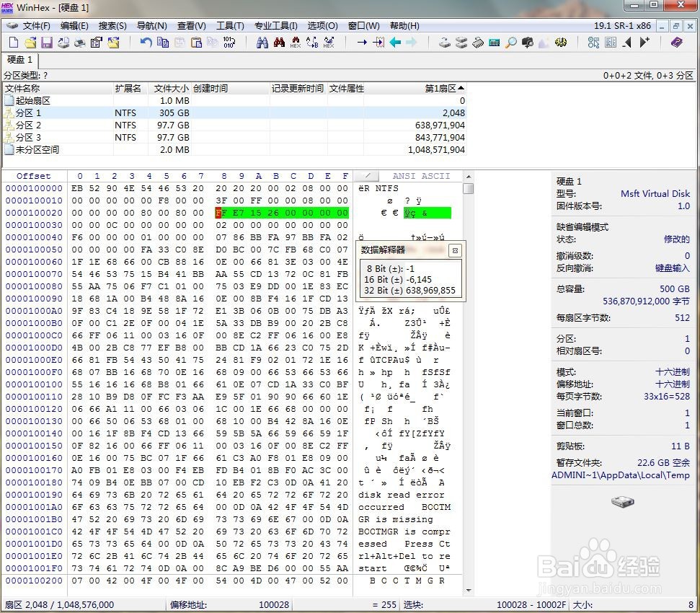Image resolution: width=700 pixels, height=613 pixels.
Task: Click the hex view scrollbar up arrow
Action: [x=469, y=177]
